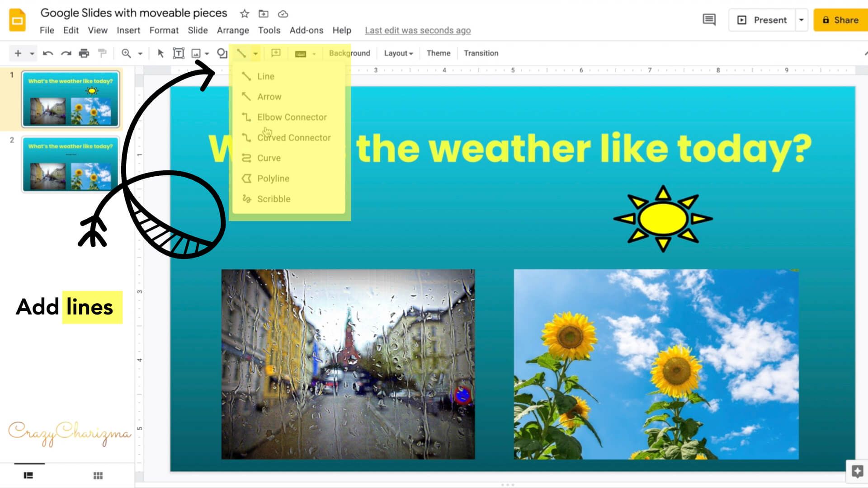Click the Paint format tool

[102, 53]
